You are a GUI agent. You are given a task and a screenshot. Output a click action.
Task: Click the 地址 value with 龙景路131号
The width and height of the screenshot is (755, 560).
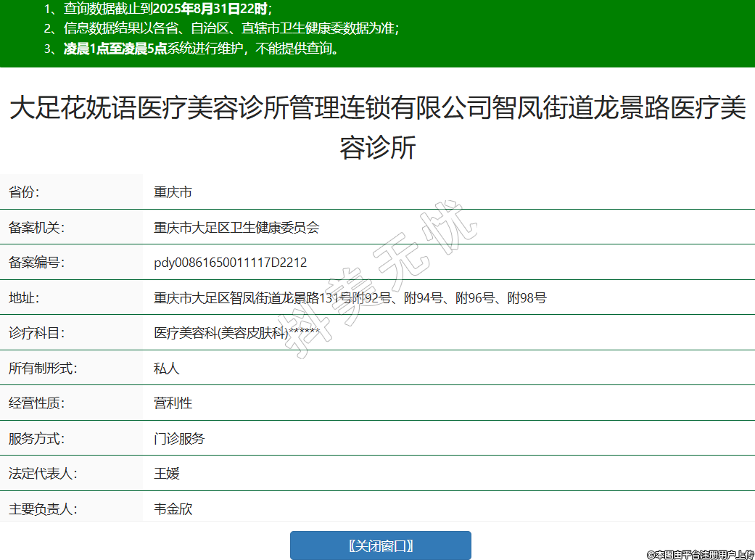pyautogui.click(x=350, y=298)
